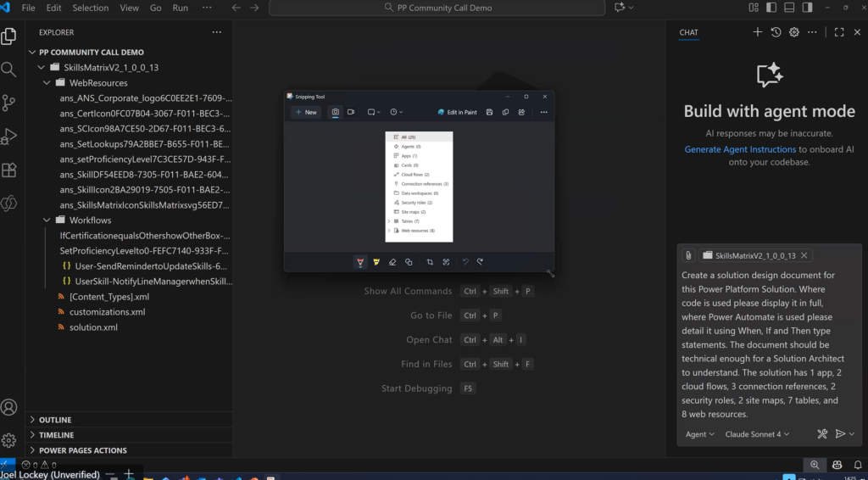Expand the OUTLINE section
Image resolution: width=868 pixels, height=480 pixels.
point(55,420)
